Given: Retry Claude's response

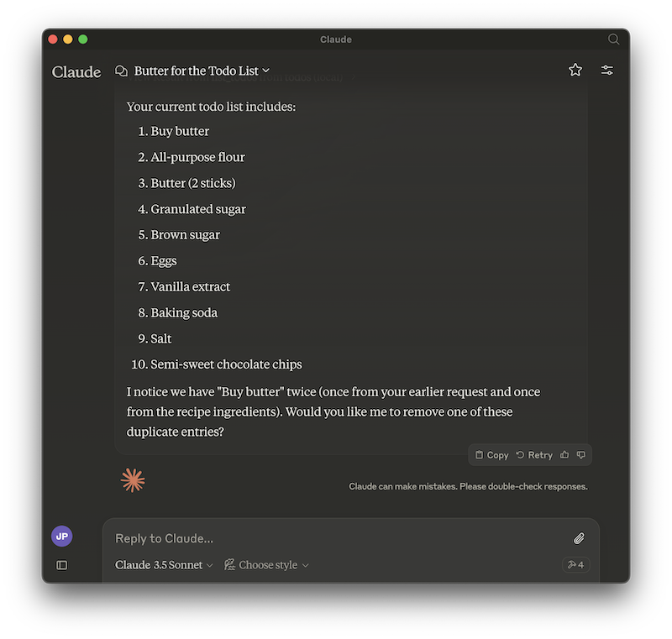Looking at the screenshot, I should tap(535, 454).
